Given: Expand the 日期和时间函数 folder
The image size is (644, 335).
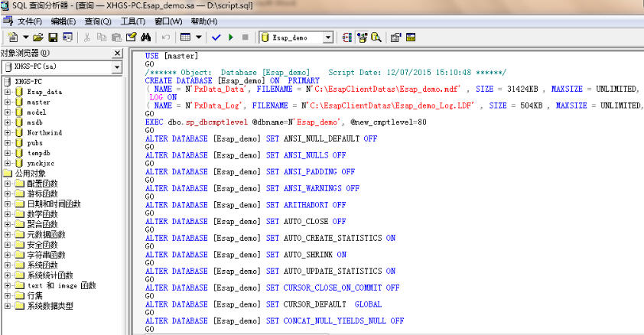Looking at the screenshot, I should click(8, 203).
